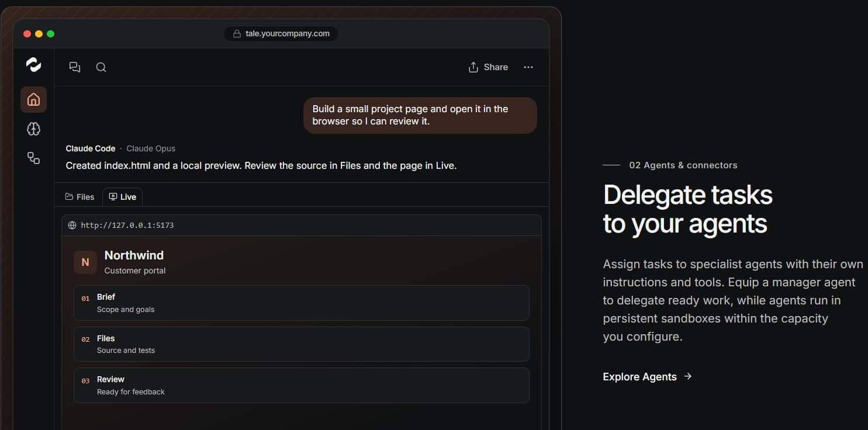Screen dimensions: 868x430
Task: Click the red close window dot
Action: [x=27, y=34]
